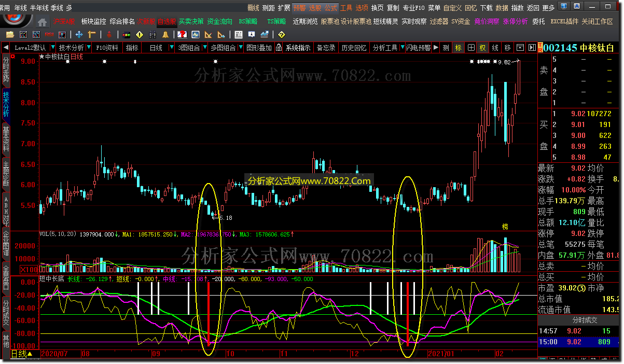Open the 工具 menu
The height and width of the screenshot is (364, 624).
tap(346, 8)
